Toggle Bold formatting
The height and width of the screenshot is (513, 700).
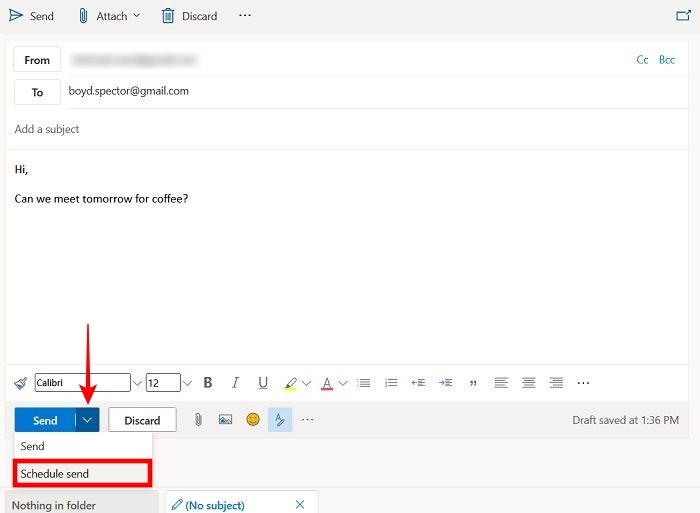pyautogui.click(x=208, y=383)
